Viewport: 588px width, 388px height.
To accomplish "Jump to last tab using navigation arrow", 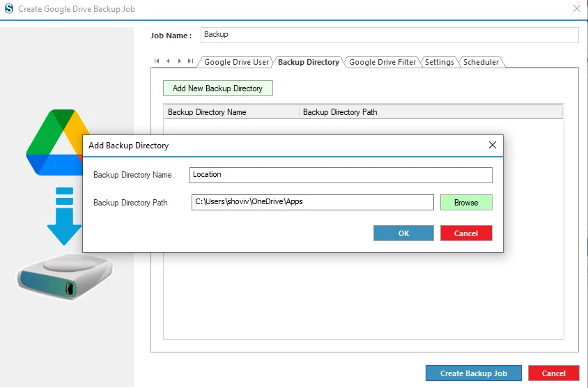I will (190, 61).
